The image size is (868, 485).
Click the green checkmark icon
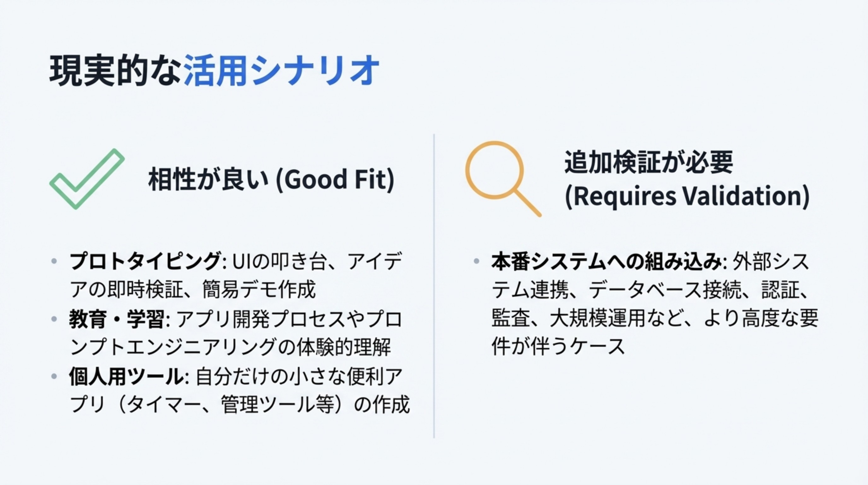point(87,179)
